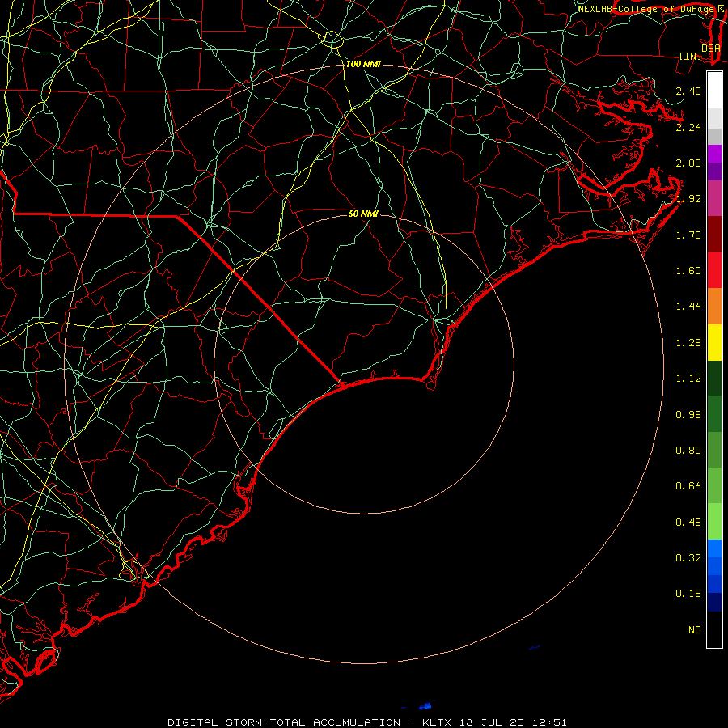Click the 1.60 legend value

[x=688, y=271]
